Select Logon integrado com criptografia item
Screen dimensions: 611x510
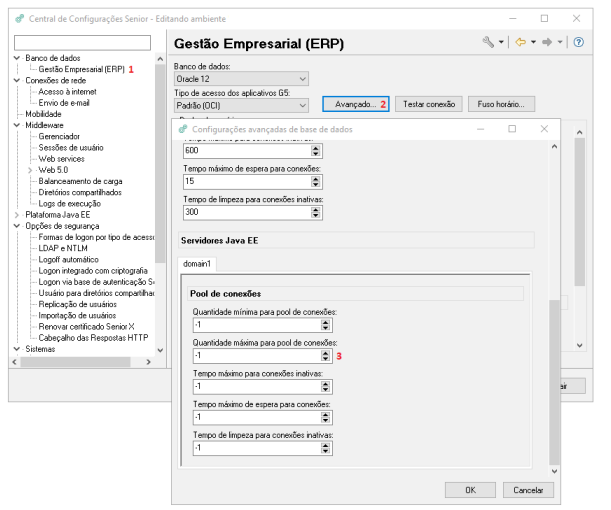click(93, 271)
